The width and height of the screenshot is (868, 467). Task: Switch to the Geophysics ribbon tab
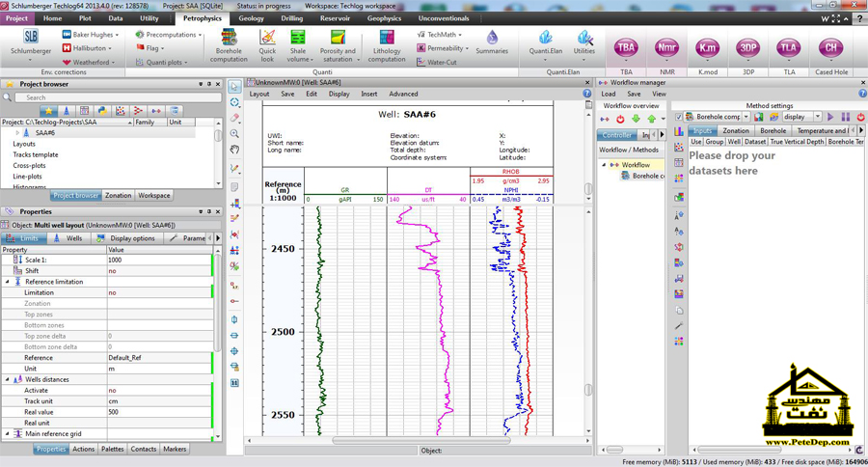(384, 18)
